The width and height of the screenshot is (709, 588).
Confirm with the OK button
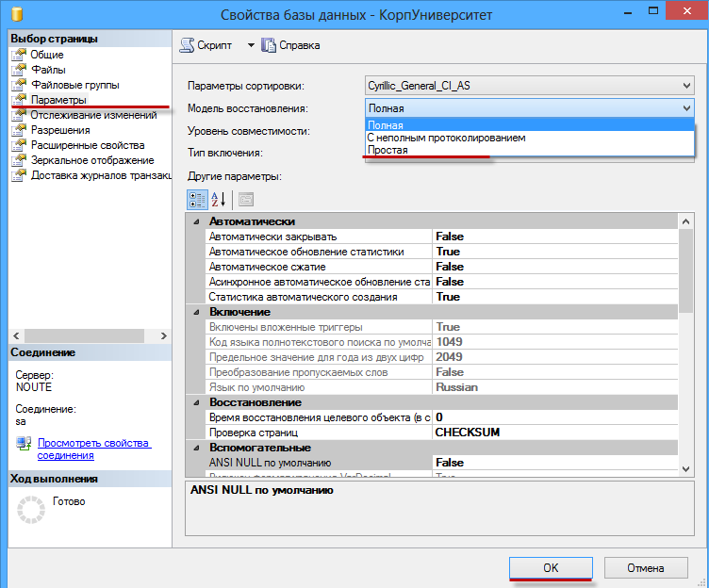pos(551,567)
